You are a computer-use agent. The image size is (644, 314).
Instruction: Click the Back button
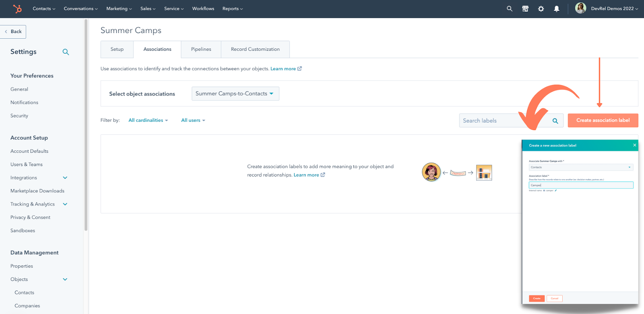pos(13,31)
